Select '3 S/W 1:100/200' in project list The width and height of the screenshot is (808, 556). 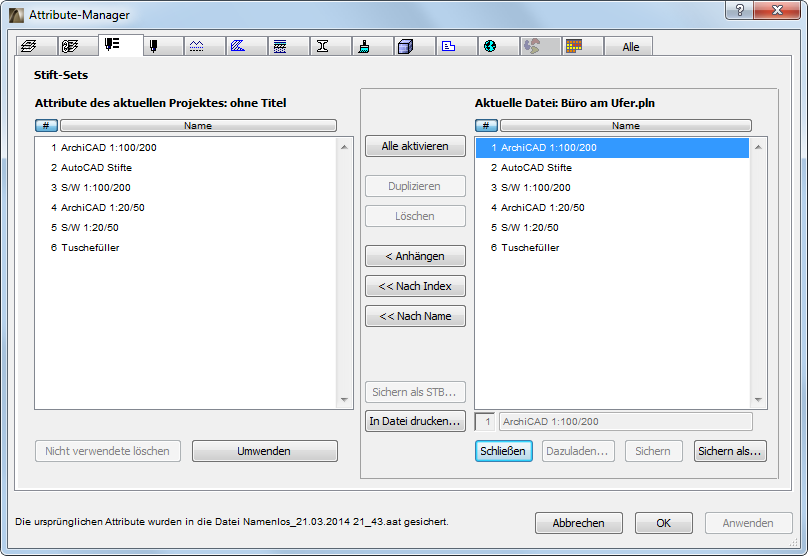(x=186, y=188)
